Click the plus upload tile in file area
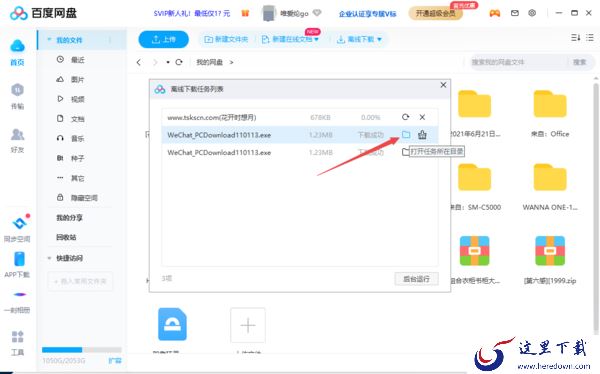Viewport: 600px width, 374px height. (248, 325)
